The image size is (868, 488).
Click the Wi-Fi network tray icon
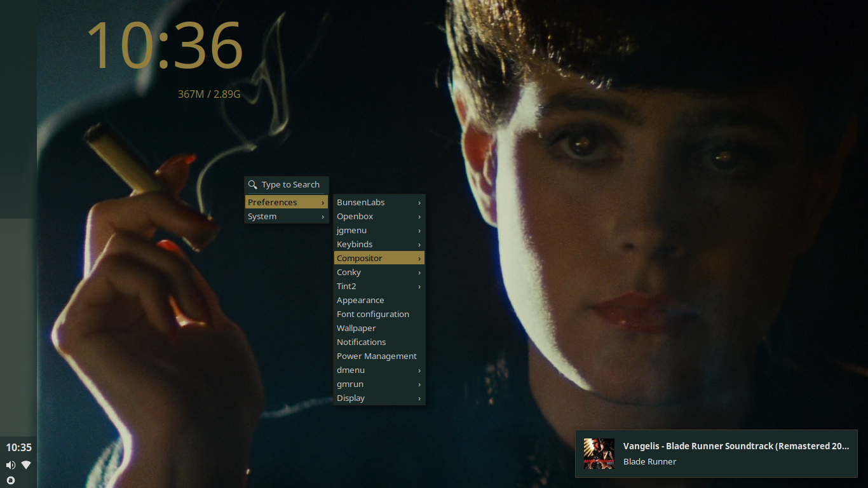click(x=26, y=465)
